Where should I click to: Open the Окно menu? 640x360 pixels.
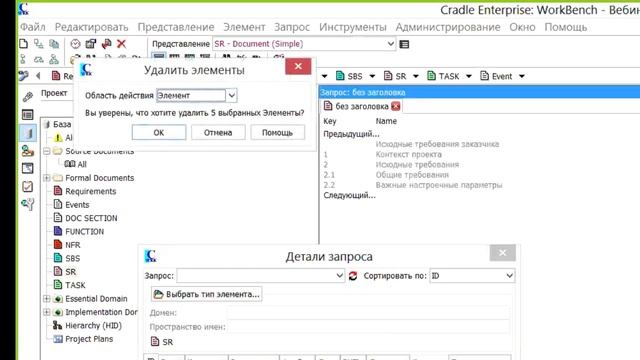coord(522,27)
